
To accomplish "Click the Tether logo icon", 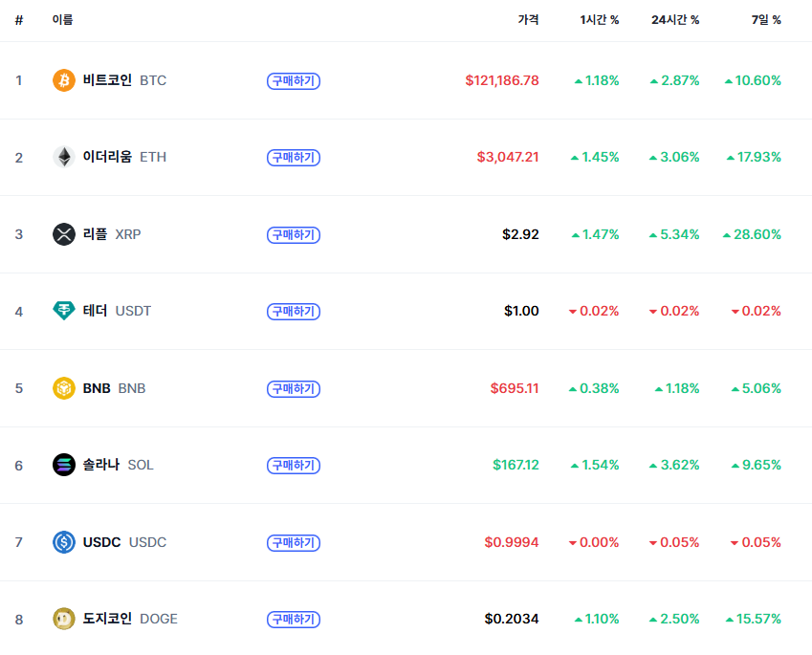I will [63, 311].
